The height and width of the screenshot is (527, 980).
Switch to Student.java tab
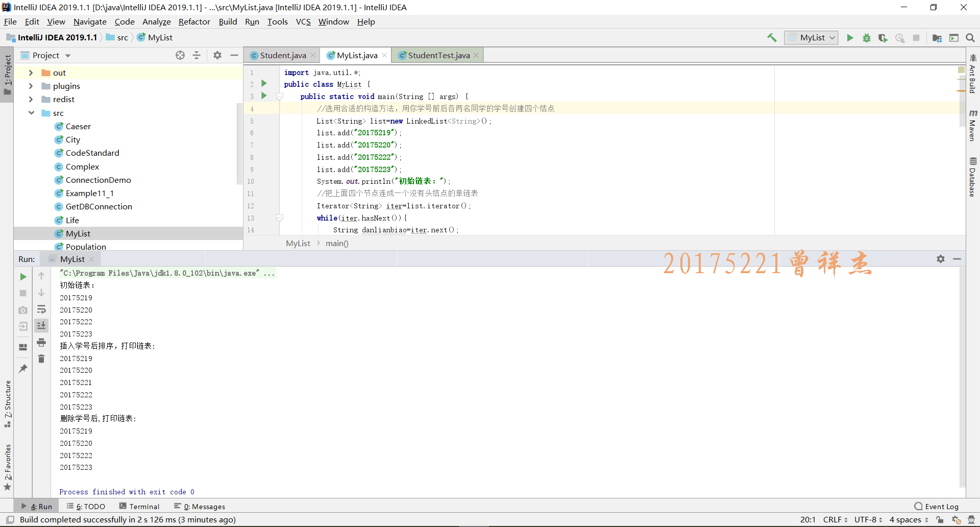click(x=283, y=55)
